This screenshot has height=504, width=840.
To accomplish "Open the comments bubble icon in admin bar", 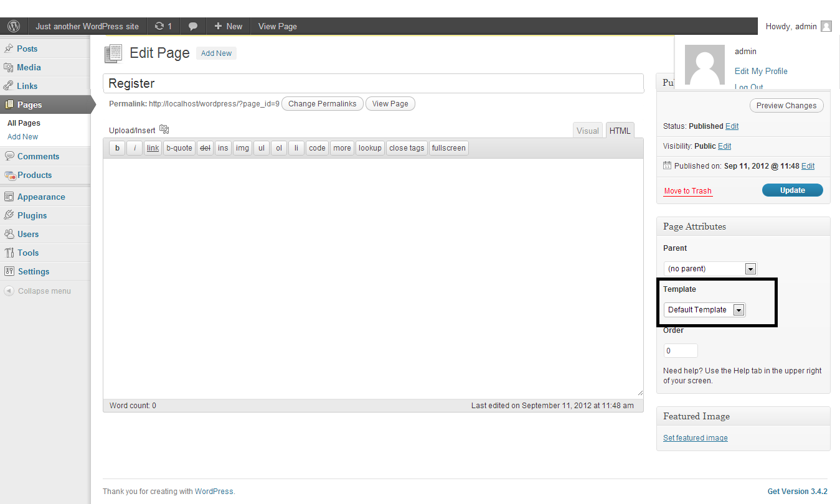I will click(193, 26).
